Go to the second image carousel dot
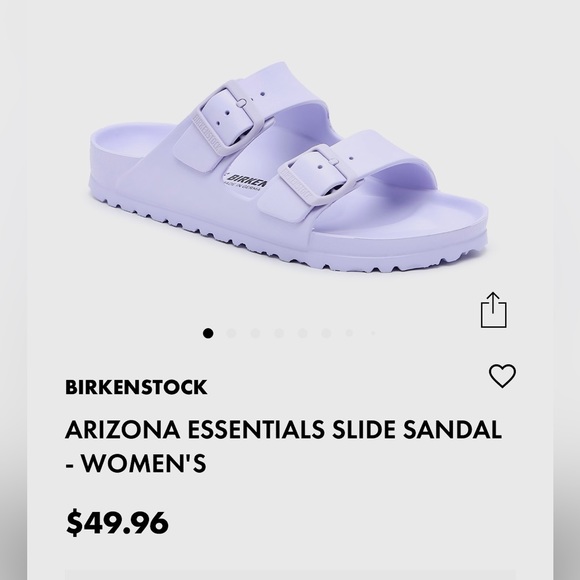The height and width of the screenshot is (580, 580). click(232, 333)
